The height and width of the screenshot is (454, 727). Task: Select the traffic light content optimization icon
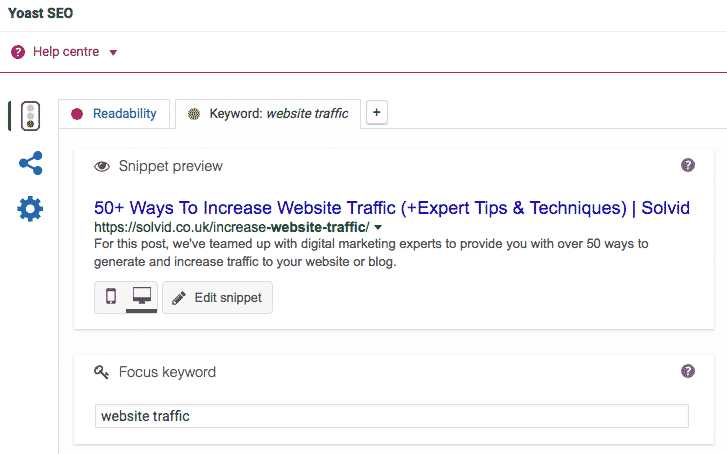pos(31,116)
